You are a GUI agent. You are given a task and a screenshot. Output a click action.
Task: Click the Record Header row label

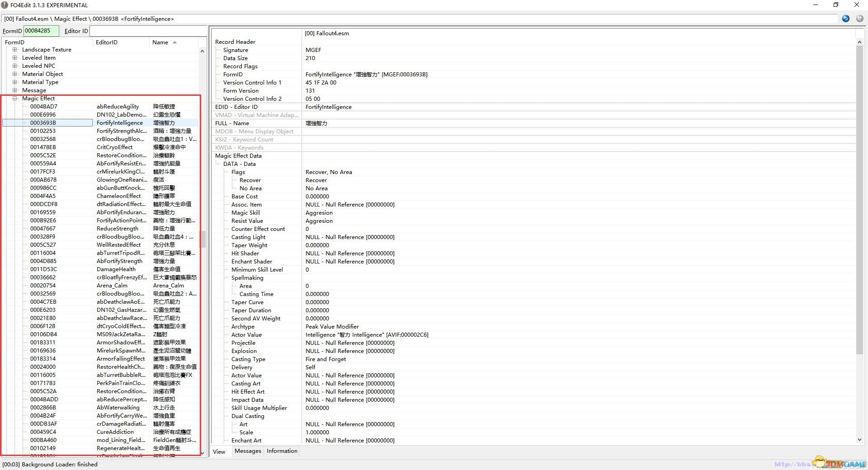(x=235, y=42)
